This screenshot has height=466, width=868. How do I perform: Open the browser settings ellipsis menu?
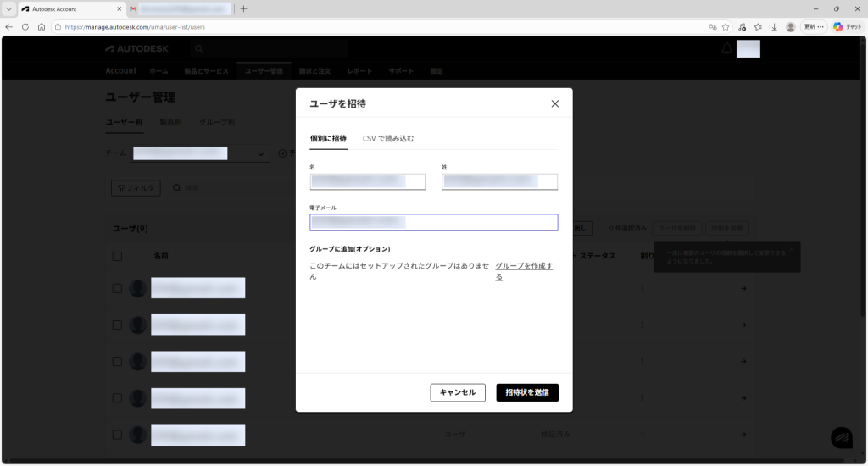click(821, 26)
